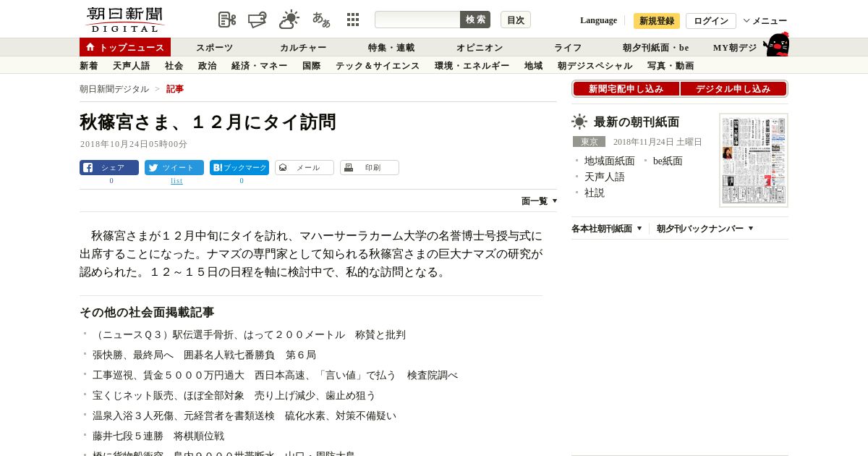Select 朝デジスペシャル in sub navigation
This screenshot has height=456, width=868.
[595, 66]
